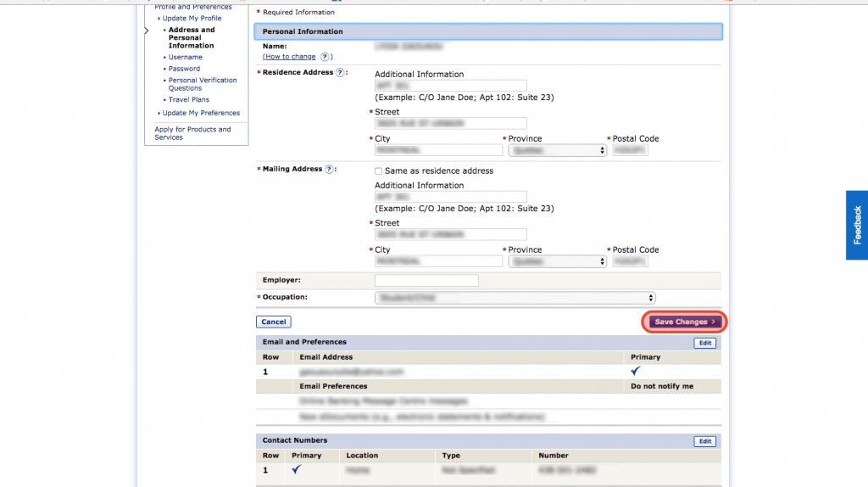Edit Contact Numbers section

pos(704,441)
